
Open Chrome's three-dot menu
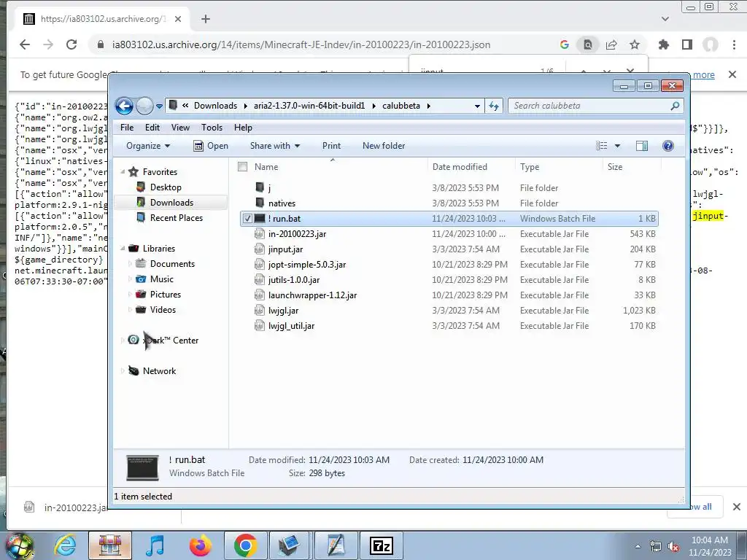click(x=734, y=44)
